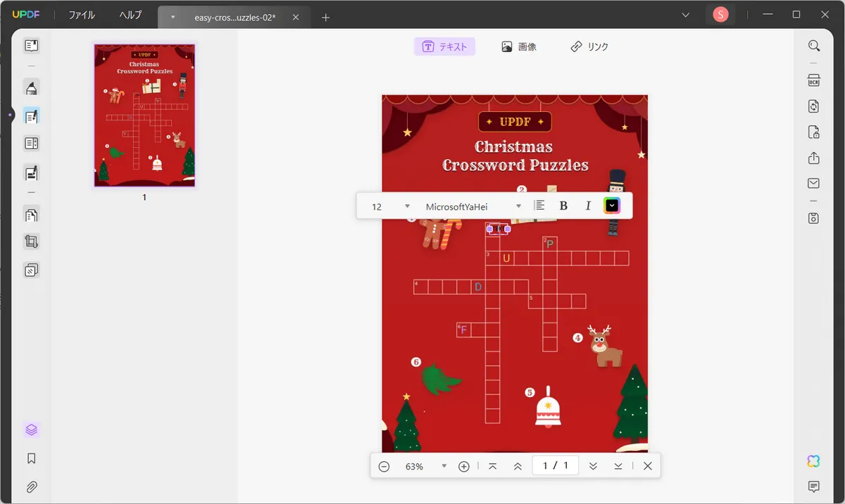Open the Search magnifier icon
Screen dimensions: 845x504
[x=814, y=46]
